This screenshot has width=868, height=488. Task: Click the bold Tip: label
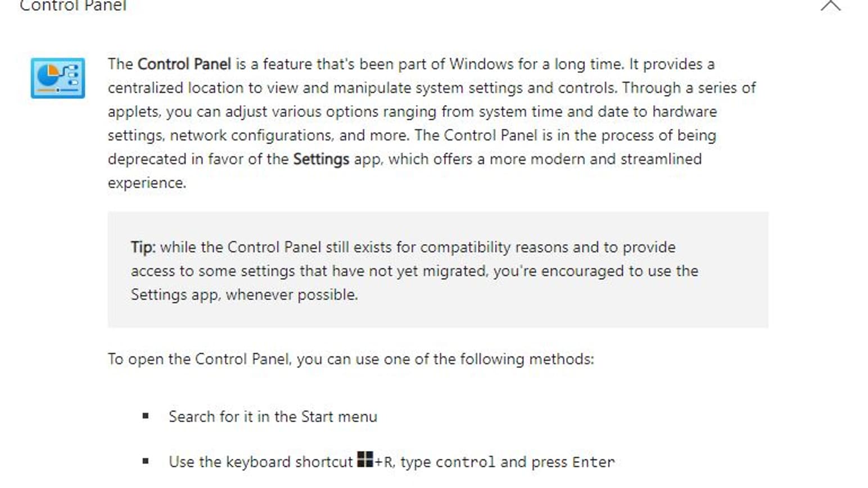143,247
